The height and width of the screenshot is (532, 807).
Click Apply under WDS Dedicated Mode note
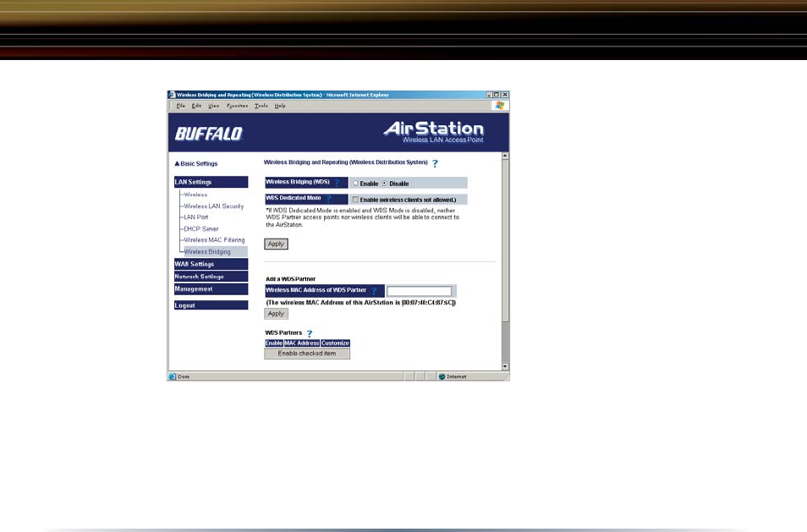[x=276, y=244]
